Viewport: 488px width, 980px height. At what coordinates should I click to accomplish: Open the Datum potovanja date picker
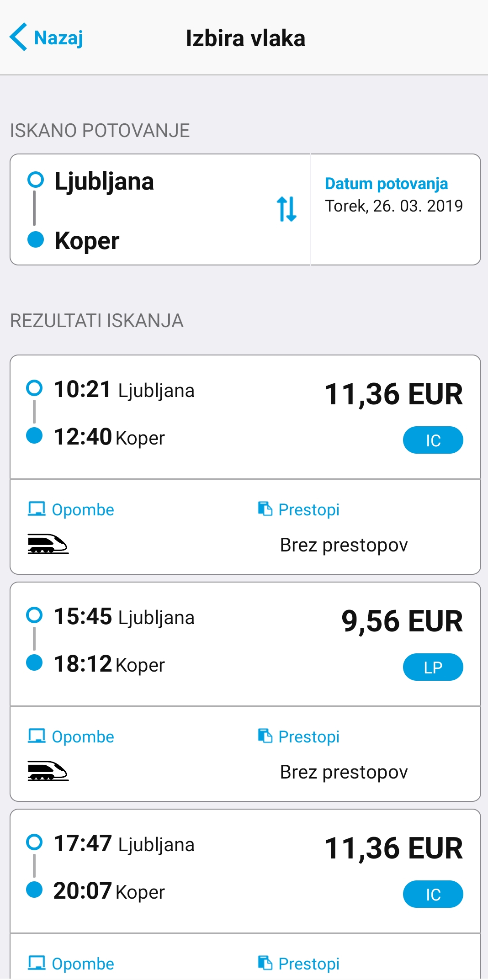click(393, 195)
